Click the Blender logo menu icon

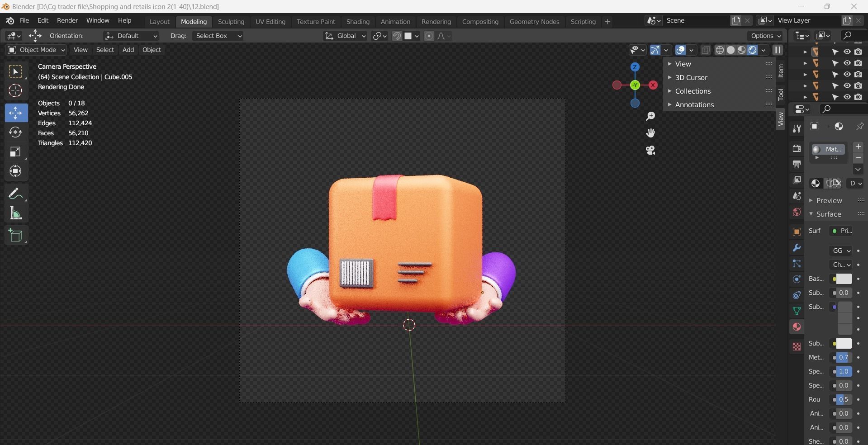tap(10, 21)
